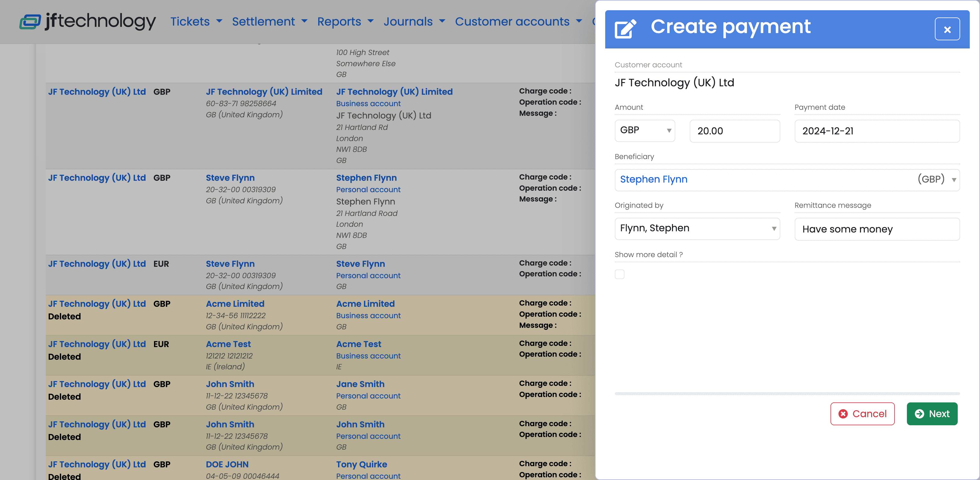
Task: Open the Stephen Flynn account name link
Action: point(366,178)
